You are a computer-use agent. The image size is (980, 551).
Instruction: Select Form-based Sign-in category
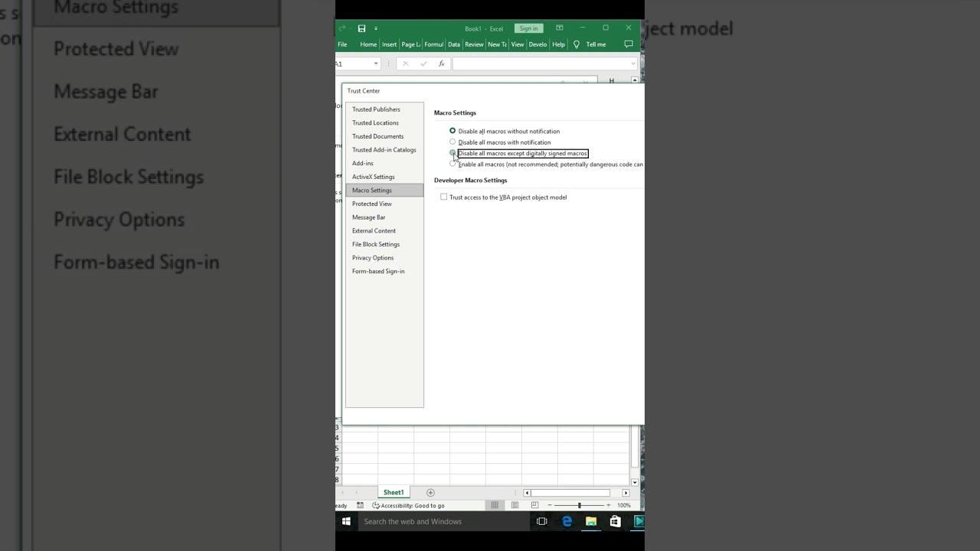pos(384,271)
